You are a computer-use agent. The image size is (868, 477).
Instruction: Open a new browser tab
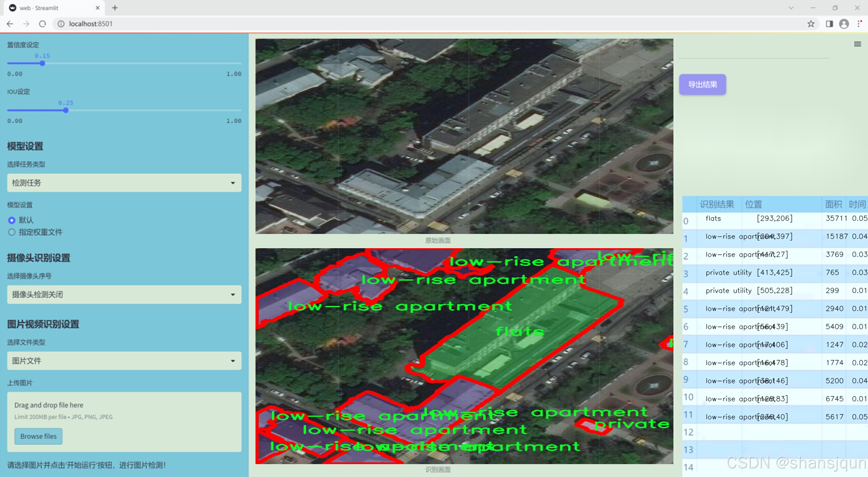[x=115, y=8]
